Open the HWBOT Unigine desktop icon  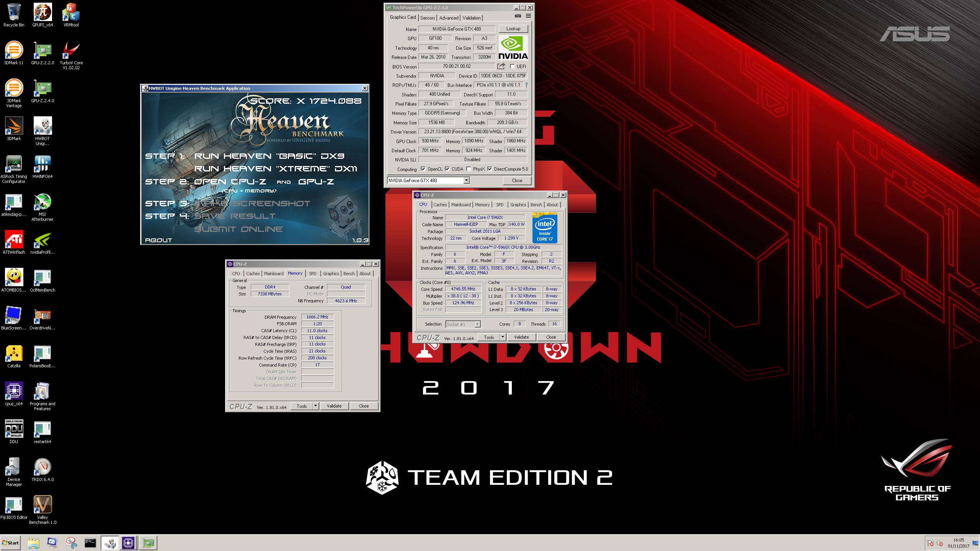click(42, 132)
